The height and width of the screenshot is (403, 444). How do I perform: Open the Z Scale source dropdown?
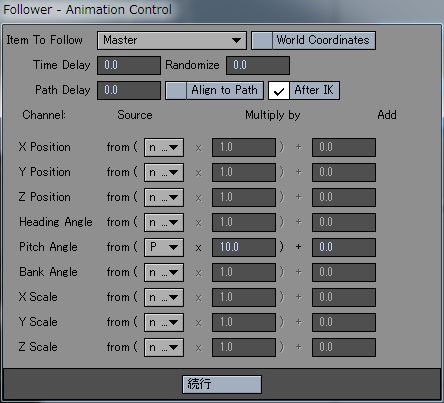coord(164,347)
